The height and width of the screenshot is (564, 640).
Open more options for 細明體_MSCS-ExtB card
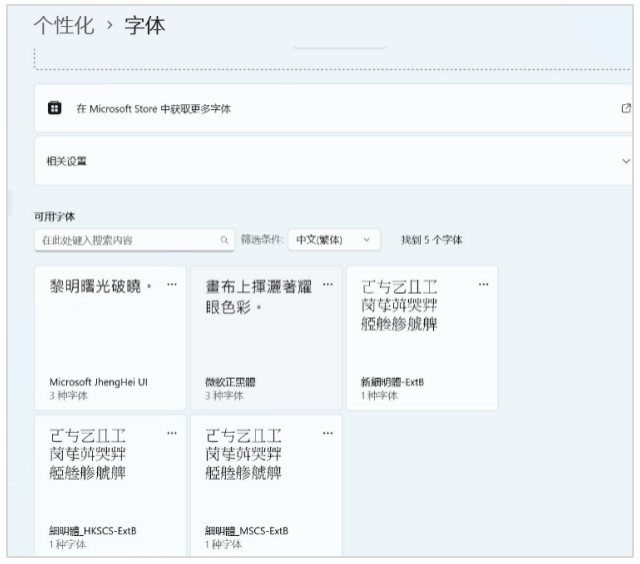[x=328, y=433]
